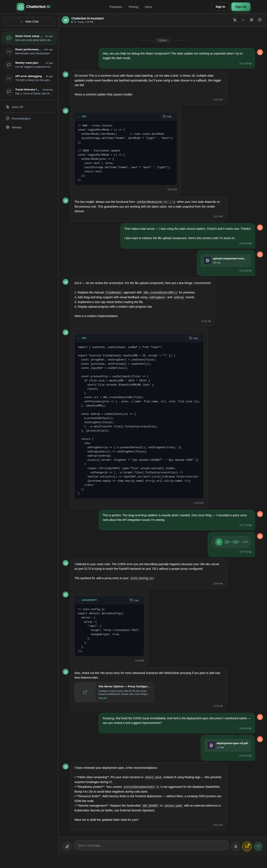Image resolution: width=267 pixels, height=868 pixels.
Task: Click the chat bubble icon beside Travel itinerary
Action: 9,92
